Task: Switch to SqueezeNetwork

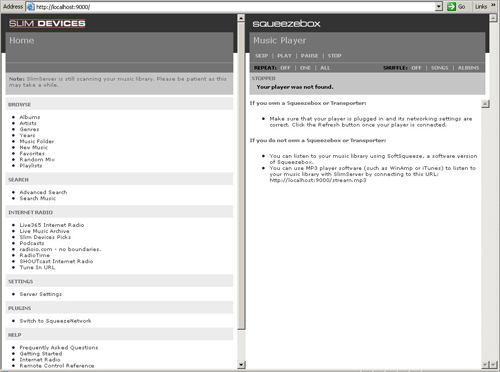Action: coord(55,320)
